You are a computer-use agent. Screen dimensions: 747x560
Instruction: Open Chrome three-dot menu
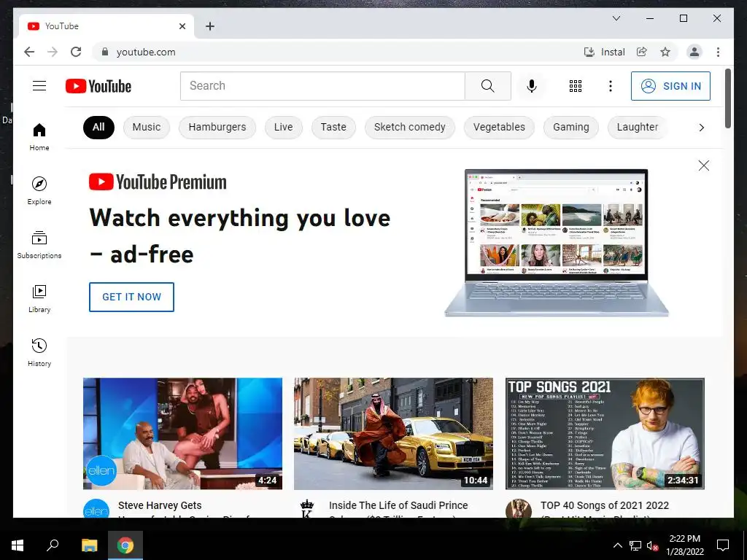tap(718, 52)
